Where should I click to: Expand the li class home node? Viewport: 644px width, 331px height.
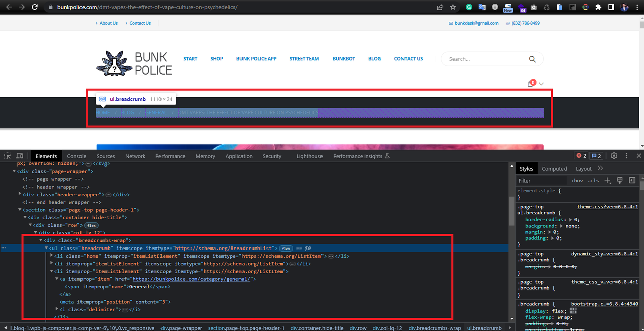[52, 256]
